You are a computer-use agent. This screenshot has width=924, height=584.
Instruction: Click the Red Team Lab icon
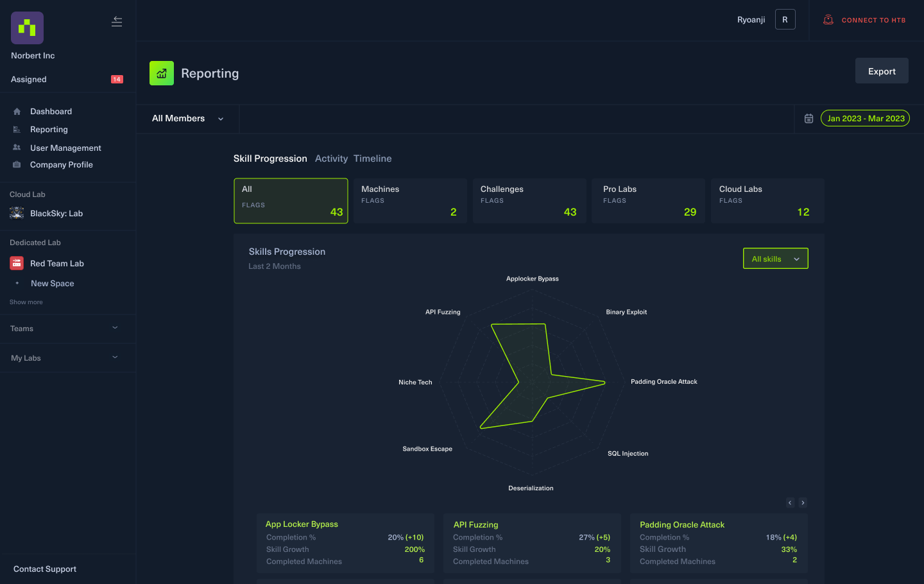(17, 264)
